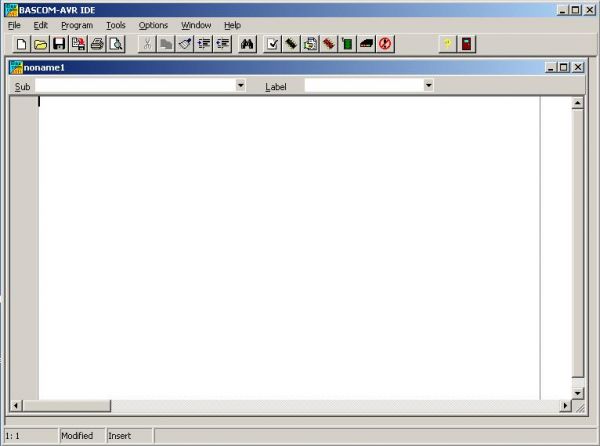Open Print Preview from the toolbar
The image size is (600, 446).
click(117, 44)
